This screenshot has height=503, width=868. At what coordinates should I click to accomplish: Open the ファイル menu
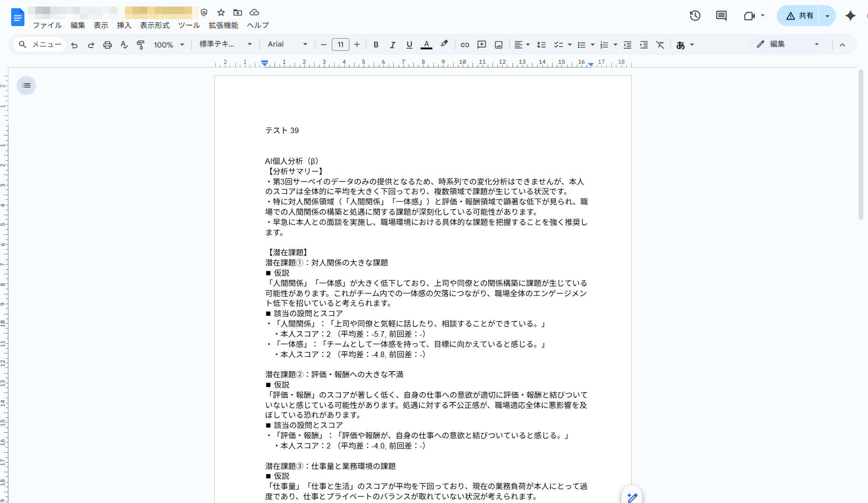[47, 25]
